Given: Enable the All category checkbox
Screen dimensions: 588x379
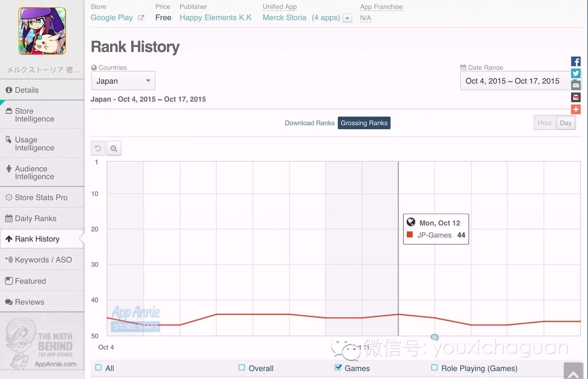Looking at the screenshot, I should coord(98,368).
